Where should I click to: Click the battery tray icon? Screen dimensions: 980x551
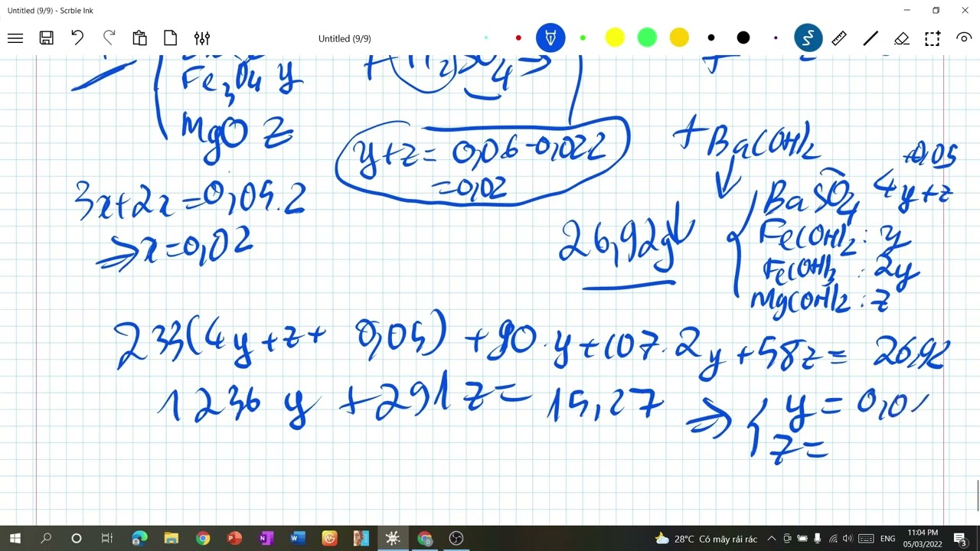[x=802, y=539]
